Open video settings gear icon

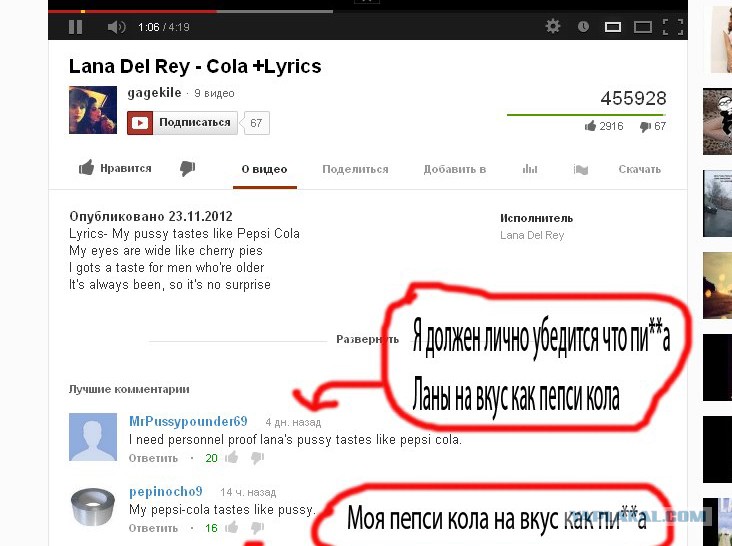click(553, 27)
